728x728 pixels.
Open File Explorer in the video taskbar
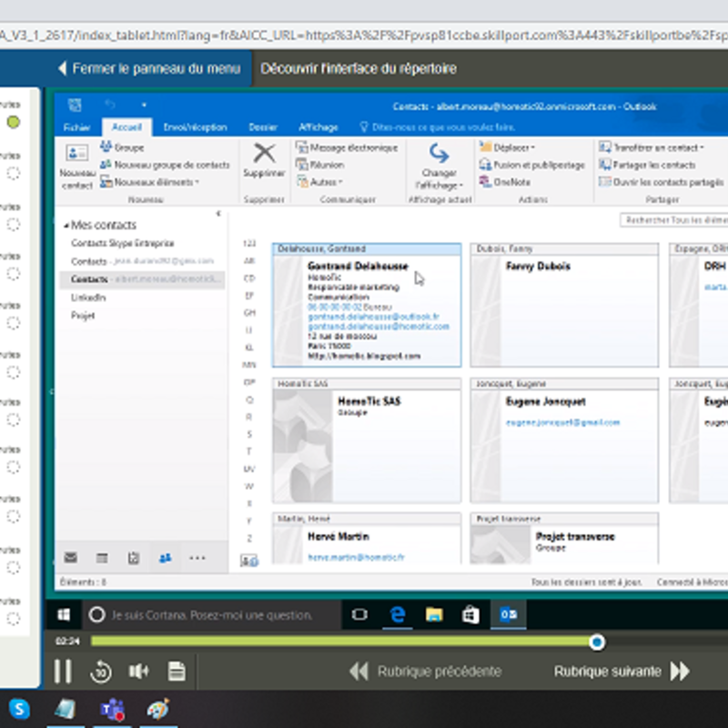(x=434, y=615)
